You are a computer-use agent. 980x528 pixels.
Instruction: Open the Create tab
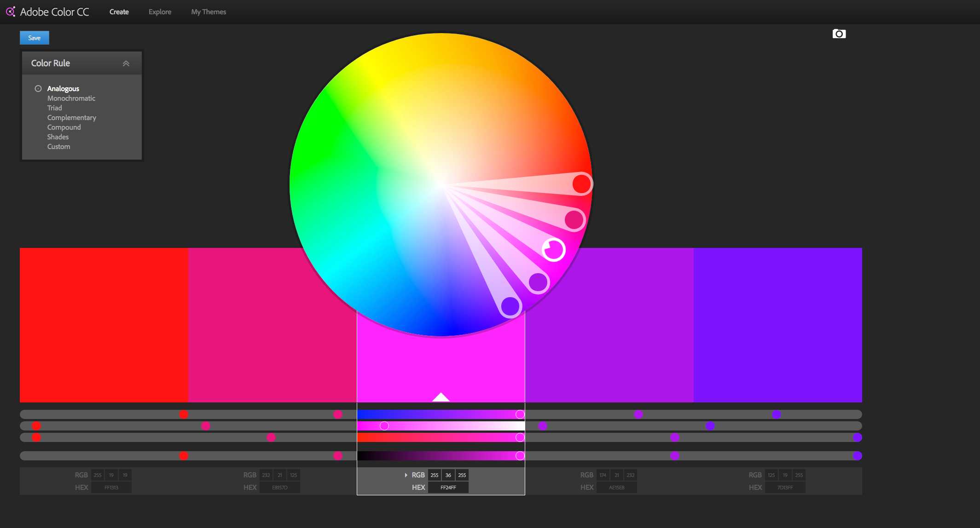pos(119,12)
